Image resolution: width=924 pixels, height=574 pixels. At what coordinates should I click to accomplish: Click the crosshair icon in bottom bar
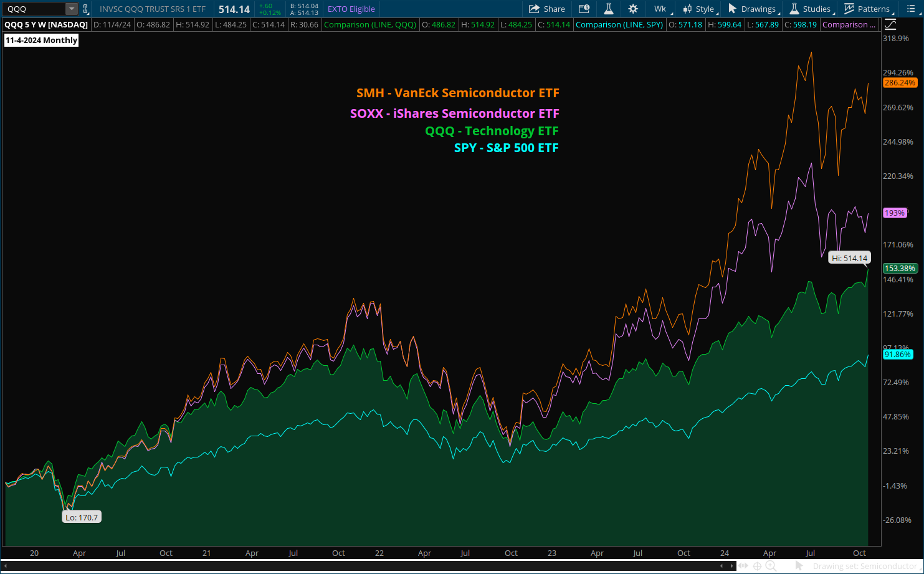[x=757, y=566]
